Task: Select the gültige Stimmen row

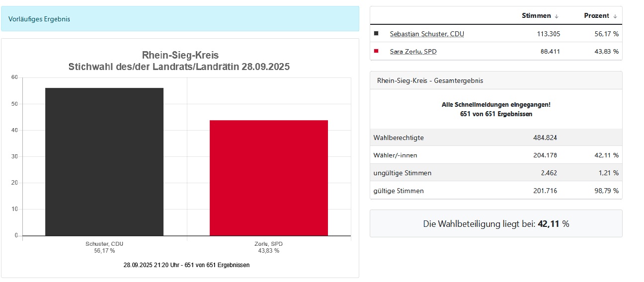Action: [495, 191]
